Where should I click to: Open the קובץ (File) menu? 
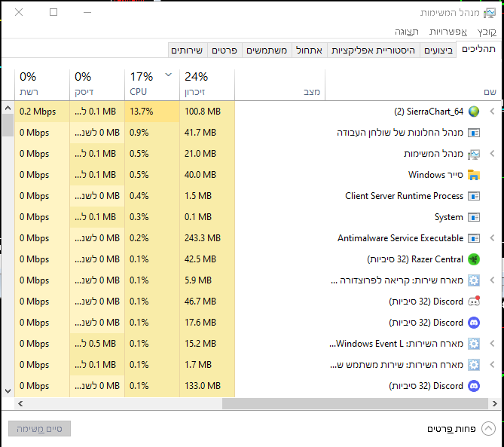[487, 32]
